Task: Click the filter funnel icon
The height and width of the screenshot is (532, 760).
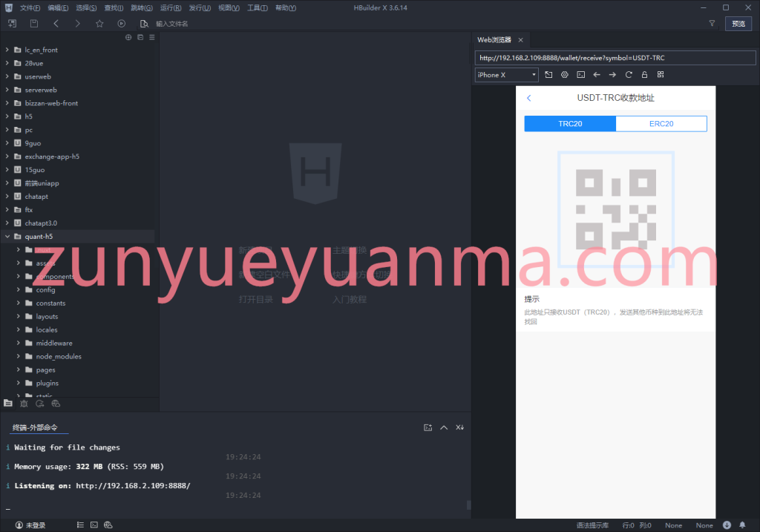Action: (x=712, y=23)
